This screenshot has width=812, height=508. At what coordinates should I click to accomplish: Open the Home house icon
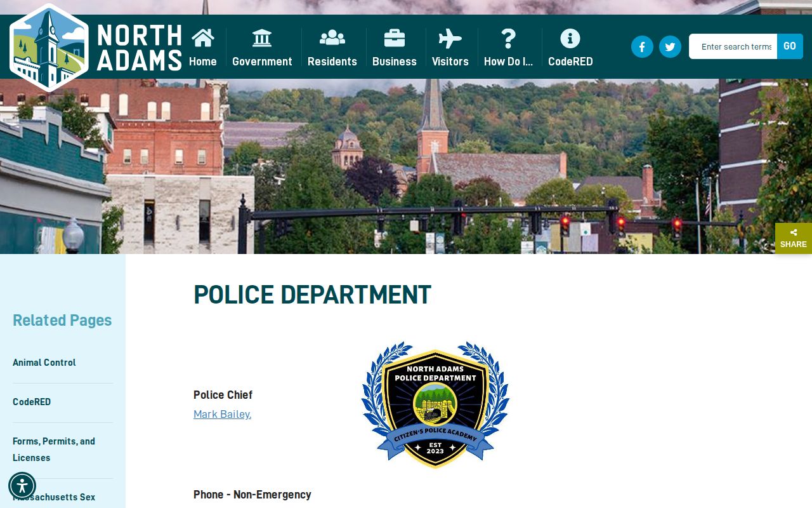tap(203, 38)
